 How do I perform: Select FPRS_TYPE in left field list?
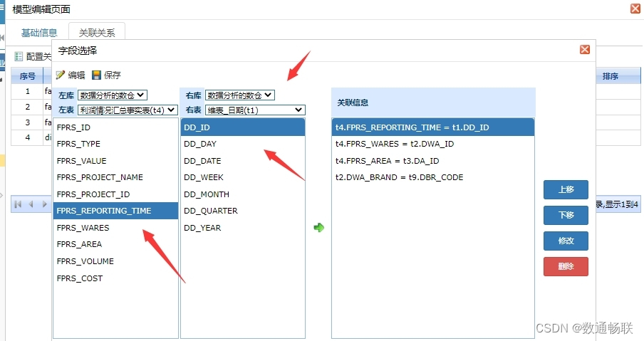tap(116, 144)
